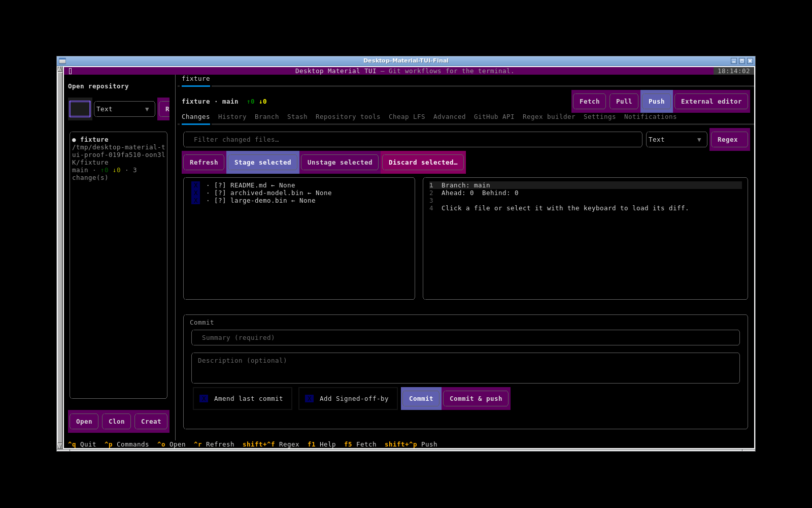Image resolution: width=812 pixels, height=508 pixels.
Task: Click 'Branch: main' line in diff panel
Action: point(466,185)
